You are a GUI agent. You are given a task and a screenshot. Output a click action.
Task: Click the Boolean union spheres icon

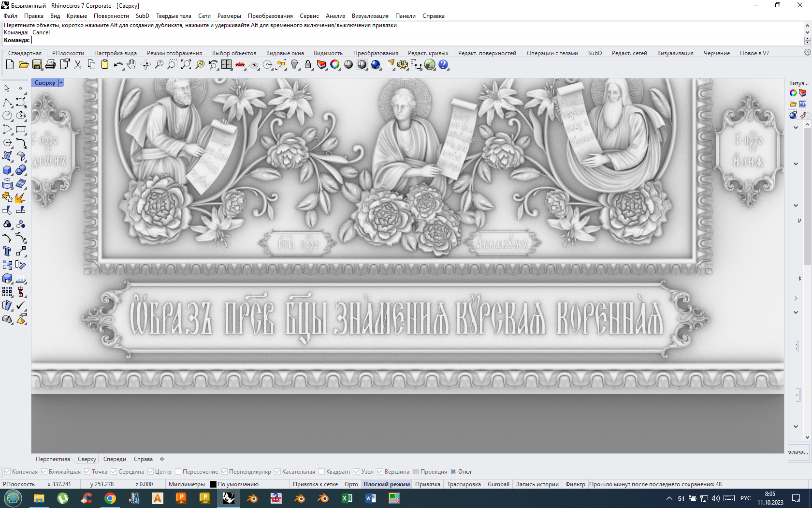click(21, 170)
